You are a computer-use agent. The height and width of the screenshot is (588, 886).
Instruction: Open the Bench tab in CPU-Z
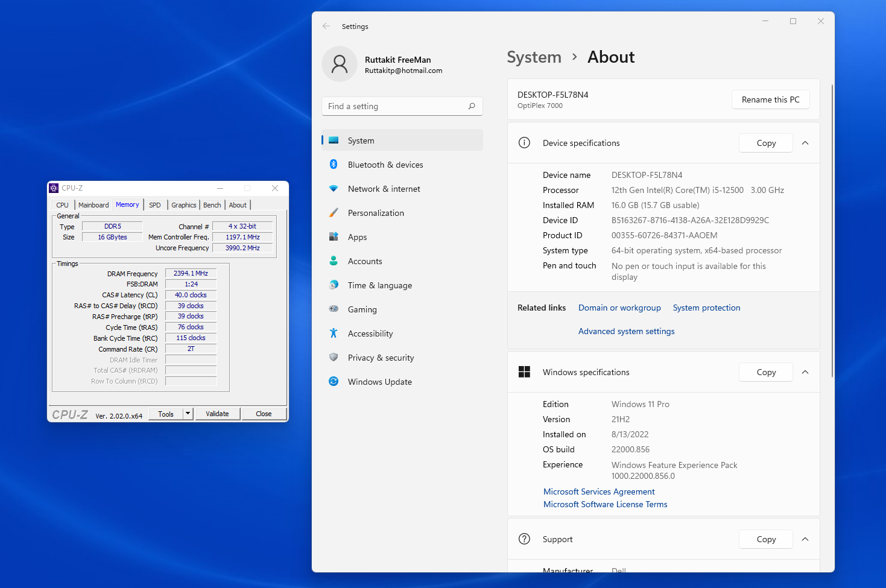[212, 205]
